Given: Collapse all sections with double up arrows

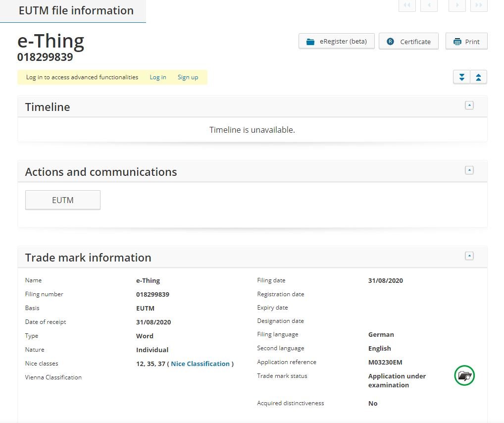Looking at the screenshot, I should coord(478,77).
